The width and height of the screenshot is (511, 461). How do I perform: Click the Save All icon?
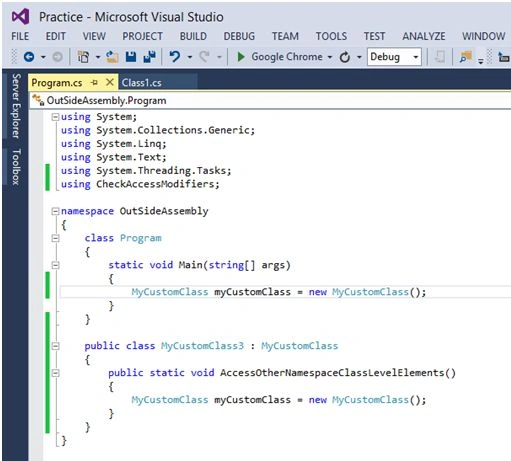149,57
